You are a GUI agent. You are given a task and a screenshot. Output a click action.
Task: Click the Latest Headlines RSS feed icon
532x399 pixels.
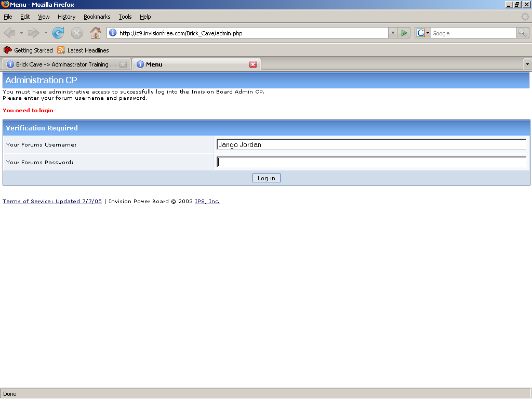[61, 50]
